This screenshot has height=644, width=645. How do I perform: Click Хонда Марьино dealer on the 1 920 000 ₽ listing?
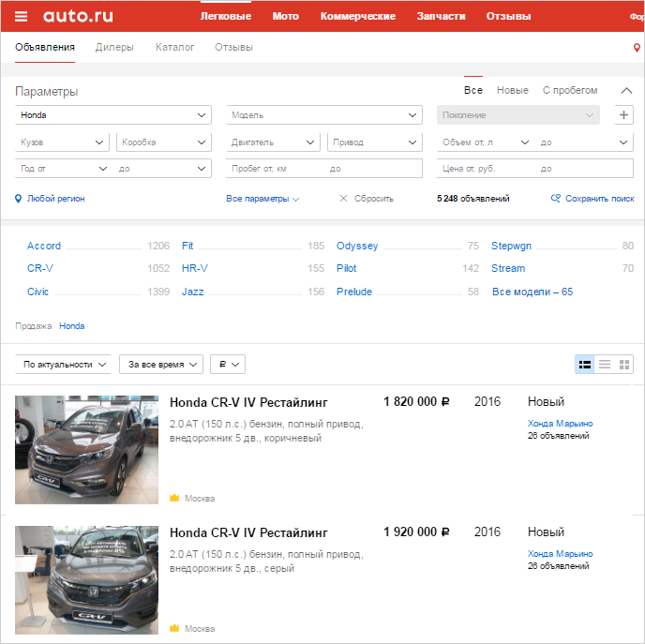(x=561, y=553)
